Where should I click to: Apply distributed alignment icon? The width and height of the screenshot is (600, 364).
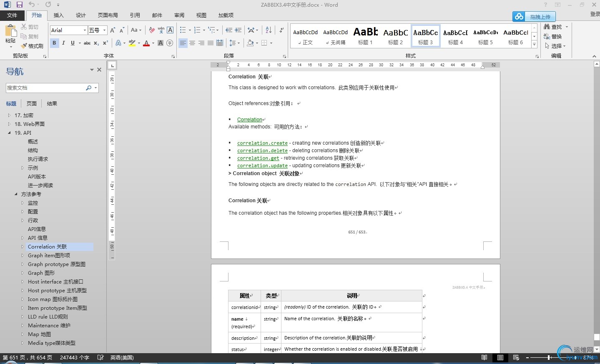(220, 43)
